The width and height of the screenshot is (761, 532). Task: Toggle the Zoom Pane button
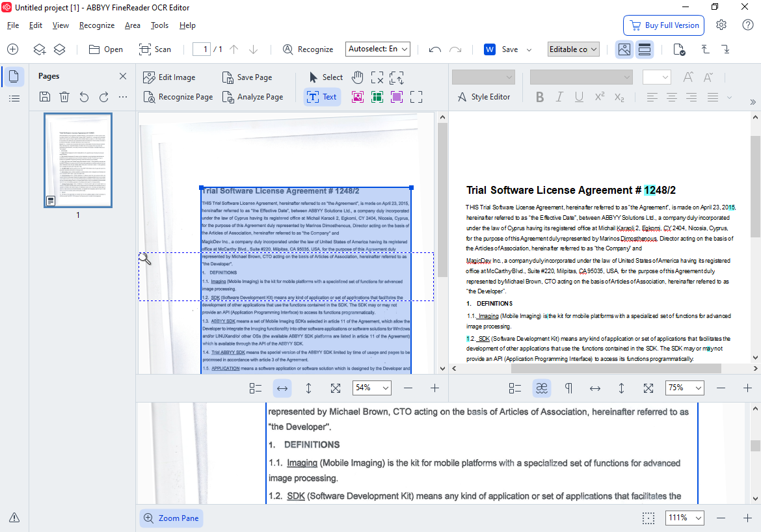pos(171,518)
